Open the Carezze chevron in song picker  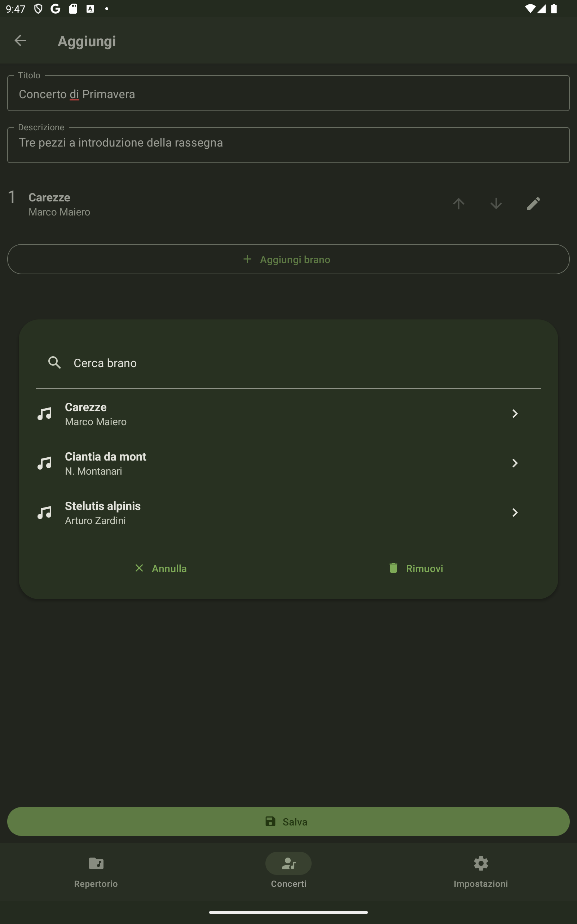[x=514, y=414]
